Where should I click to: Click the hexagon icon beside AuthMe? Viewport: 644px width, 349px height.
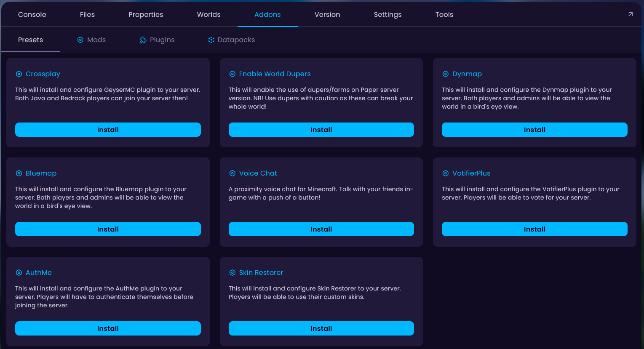tap(19, 273)
